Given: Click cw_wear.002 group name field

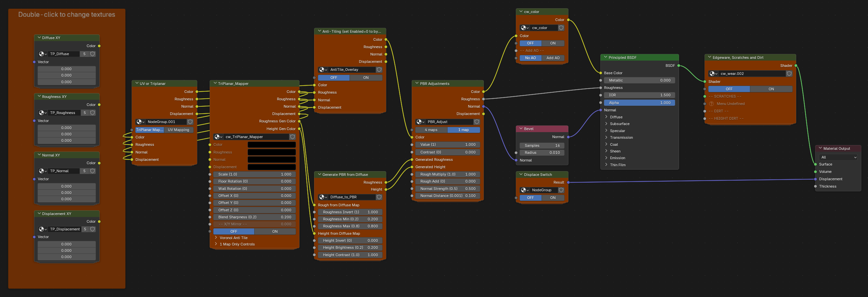Looking at the screenshot, I should click(x=752, y=74).
